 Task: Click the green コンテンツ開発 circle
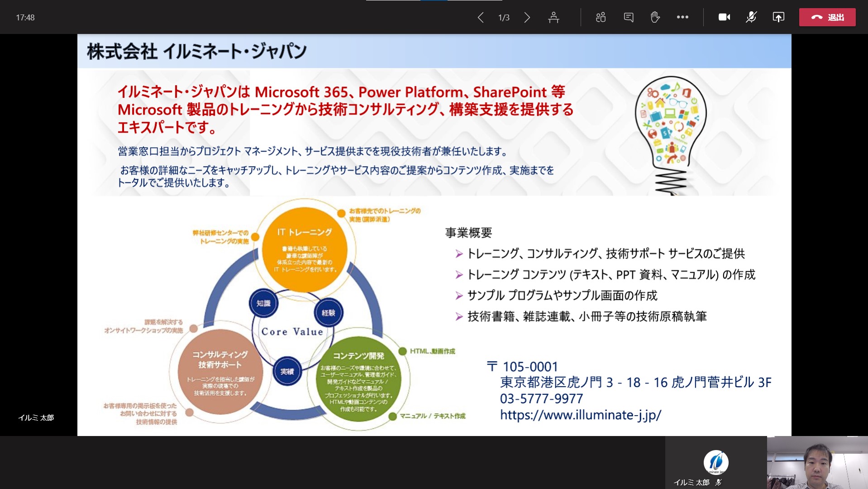pyautogui.click(x=358, y=379)
